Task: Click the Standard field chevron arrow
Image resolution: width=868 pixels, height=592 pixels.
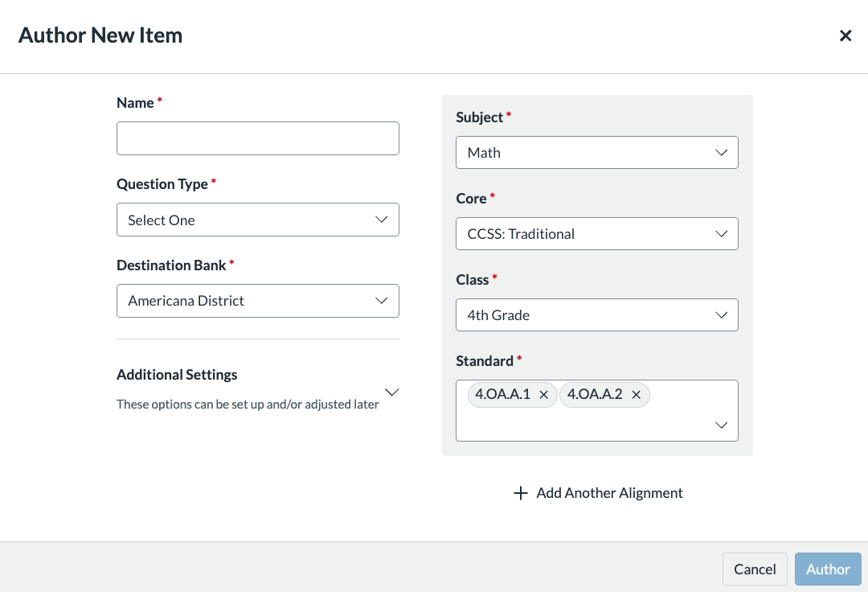Action: pyautogui.click(x=721, y=425)
